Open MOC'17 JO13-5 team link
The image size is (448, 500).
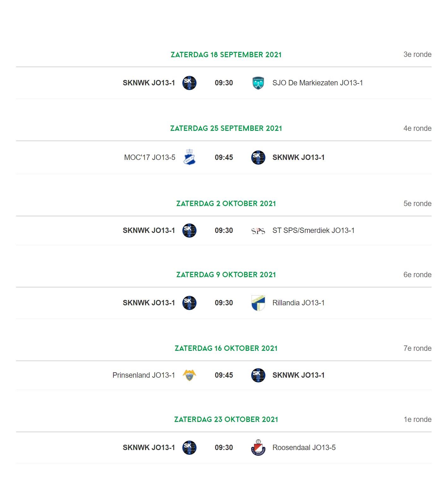tap(149, 157)
